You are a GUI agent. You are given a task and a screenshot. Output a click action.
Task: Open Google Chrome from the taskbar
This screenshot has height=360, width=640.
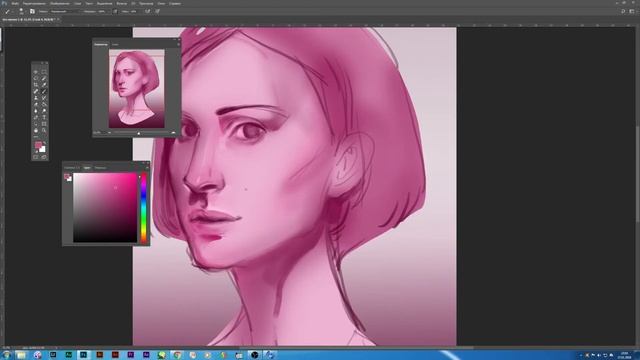(x=177, y=355)
